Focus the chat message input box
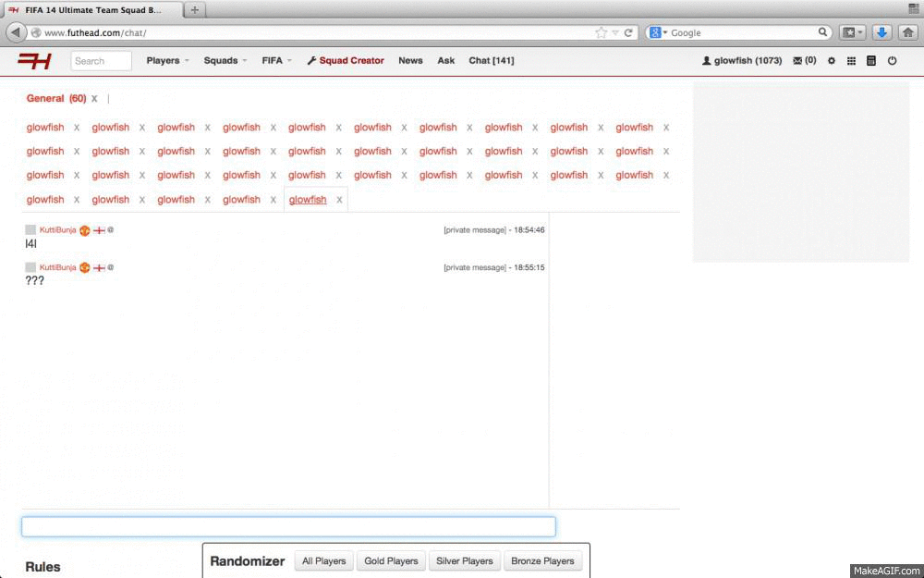Screen dimensions: 924x578 coord(288,527)
